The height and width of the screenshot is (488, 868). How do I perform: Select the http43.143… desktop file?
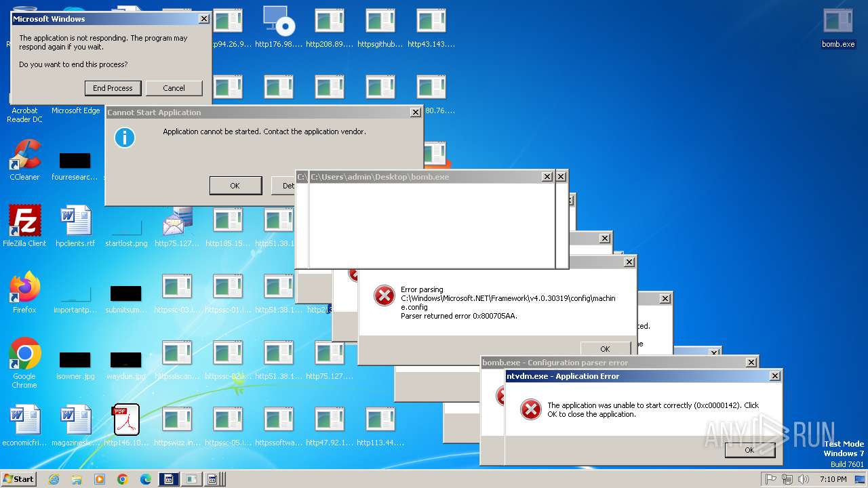tap(431, 28)
